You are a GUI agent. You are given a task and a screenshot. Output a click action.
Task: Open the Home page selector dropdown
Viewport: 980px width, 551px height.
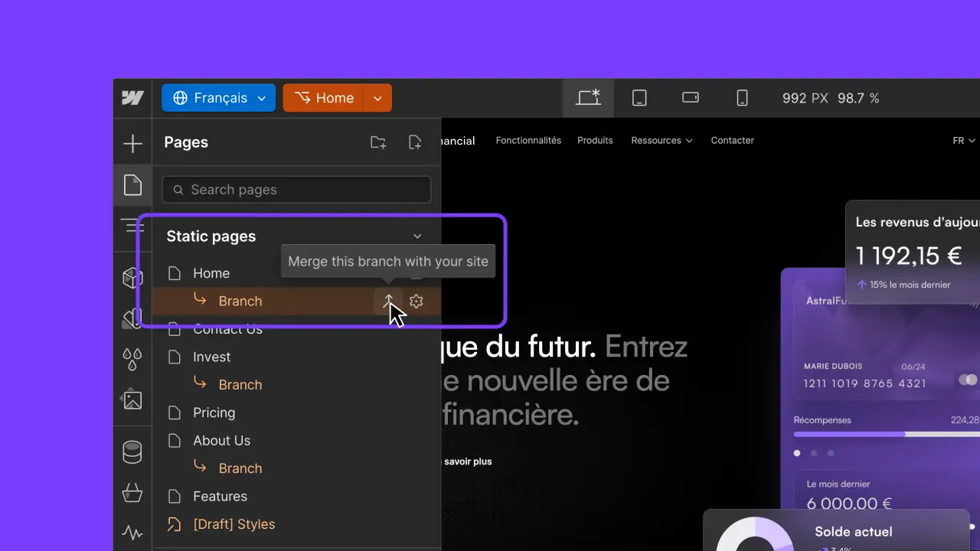tap(377, 98)
